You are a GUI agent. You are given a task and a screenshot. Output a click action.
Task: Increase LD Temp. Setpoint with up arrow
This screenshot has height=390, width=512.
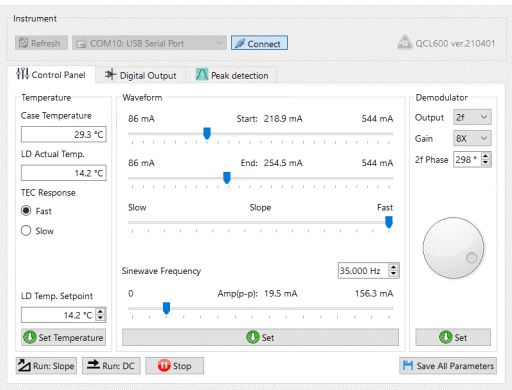[101, 311]
